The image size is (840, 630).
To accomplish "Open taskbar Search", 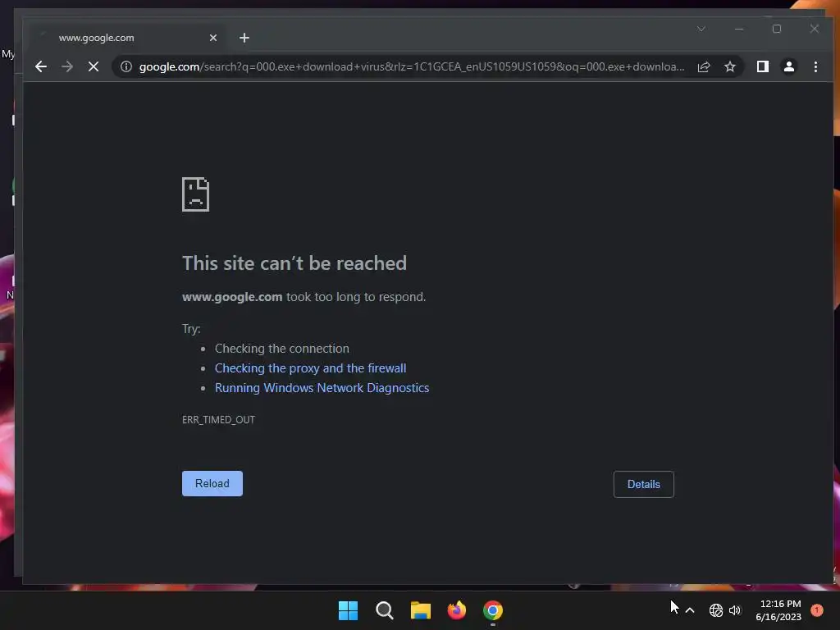I will pyautogui.click(x=384, y=610).
